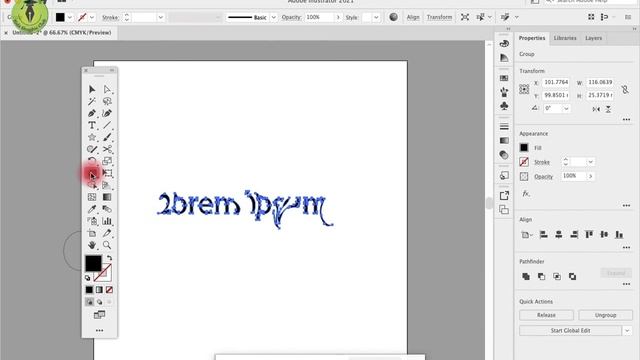This screenshot has width=640, height=360.
Task: Select the Scale tool
Action: coord(107,161)
